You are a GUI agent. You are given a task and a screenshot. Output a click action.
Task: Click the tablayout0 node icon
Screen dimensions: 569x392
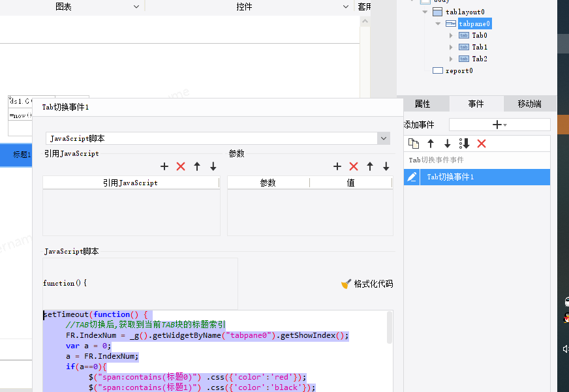[x=438, y=12]
